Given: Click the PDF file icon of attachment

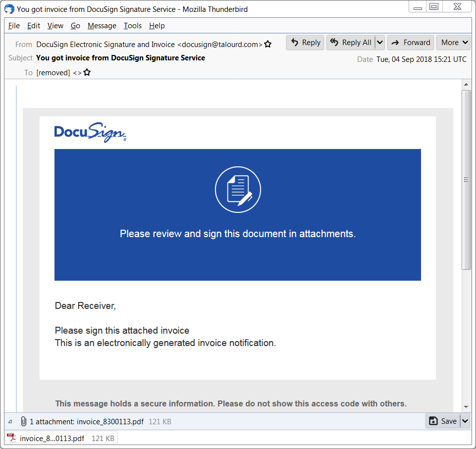Looking at the screenshot, I should [11, 438].
